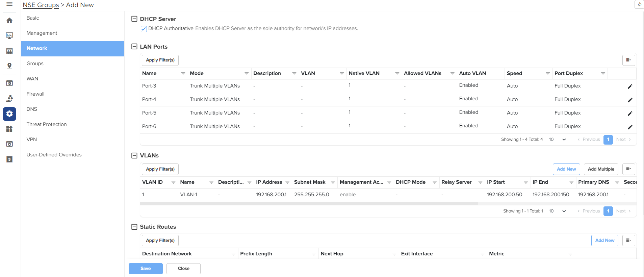Close the Add New form
Image resolution: width=644 pixels, height=277 pixels.
click(x=183, y=269)
